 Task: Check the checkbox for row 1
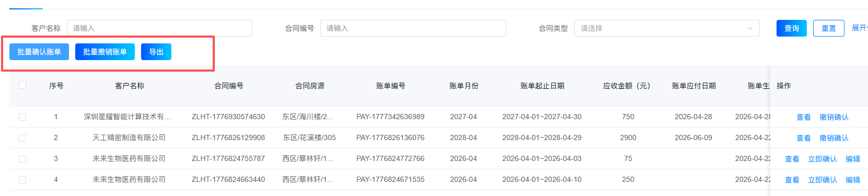(22, 117)
